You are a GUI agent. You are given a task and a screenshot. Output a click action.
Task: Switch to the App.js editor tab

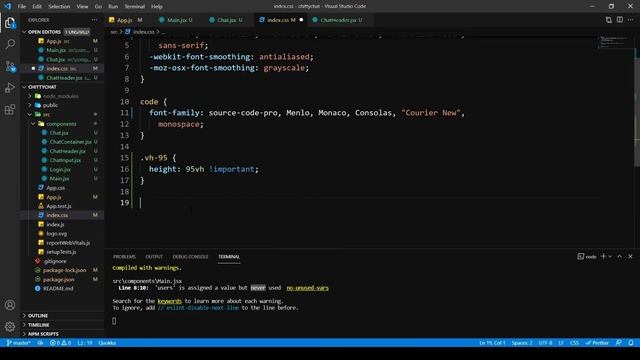click(x=125, y=20)
